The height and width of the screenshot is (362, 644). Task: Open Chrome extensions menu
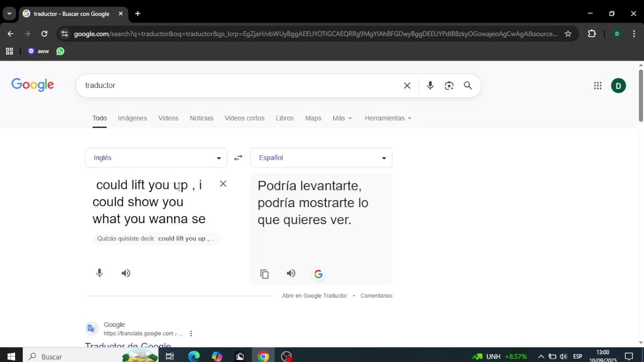[592, 34]
